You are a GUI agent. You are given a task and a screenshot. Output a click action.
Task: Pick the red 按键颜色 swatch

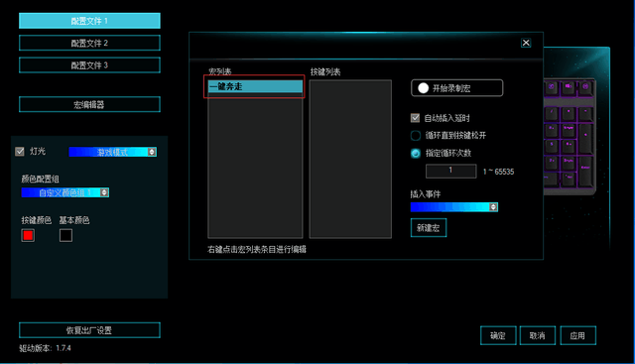(x=28, y=235)
